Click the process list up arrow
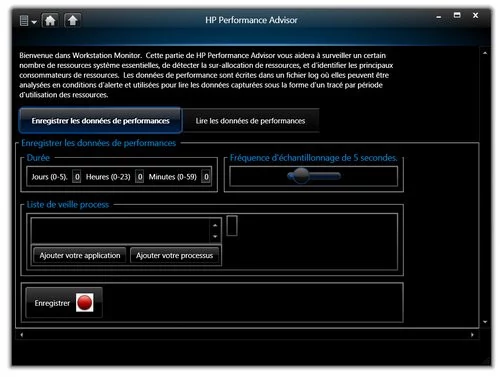Viewport: 500px width, 377px height. (x=215, y=225)
